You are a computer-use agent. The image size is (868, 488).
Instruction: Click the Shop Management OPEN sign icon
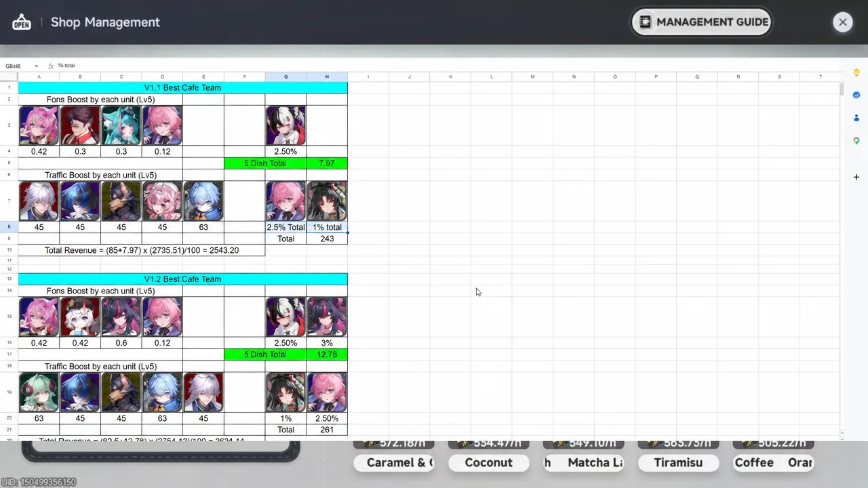(21, 22)
